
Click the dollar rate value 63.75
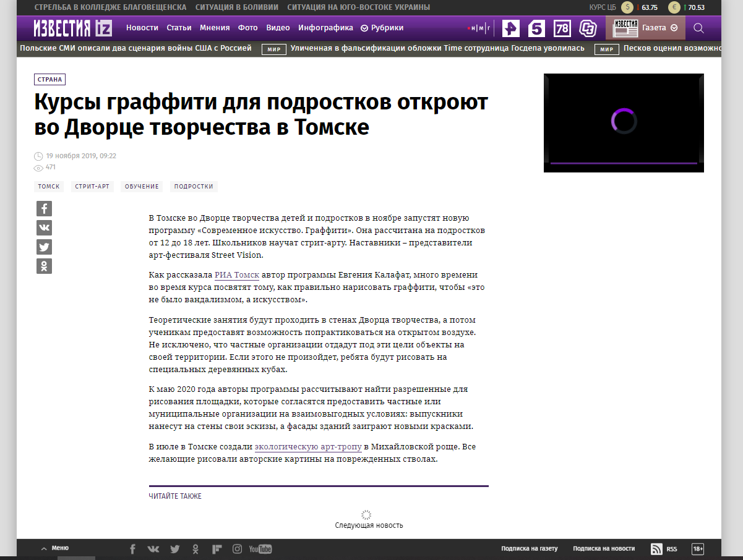pos(650,7)
